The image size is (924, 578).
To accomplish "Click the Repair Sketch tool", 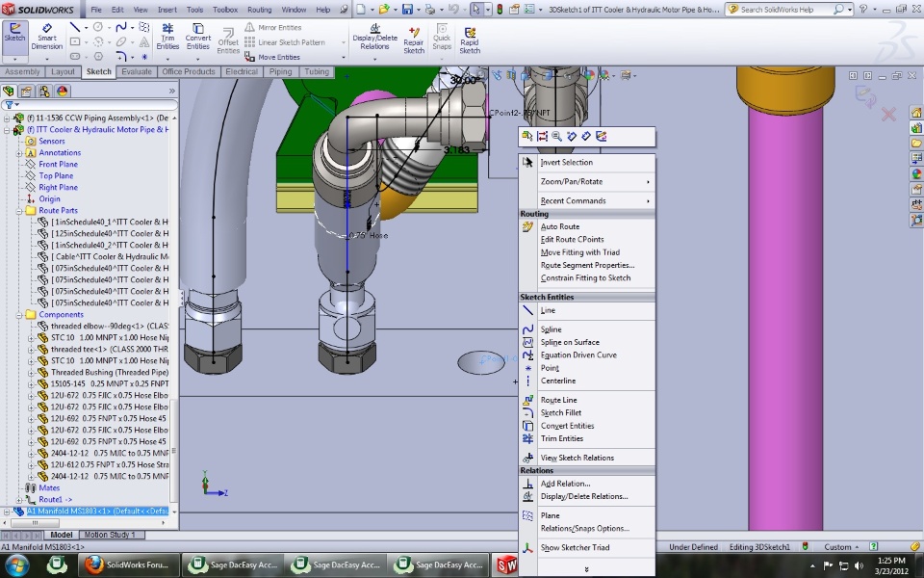I will click(414, 40).
